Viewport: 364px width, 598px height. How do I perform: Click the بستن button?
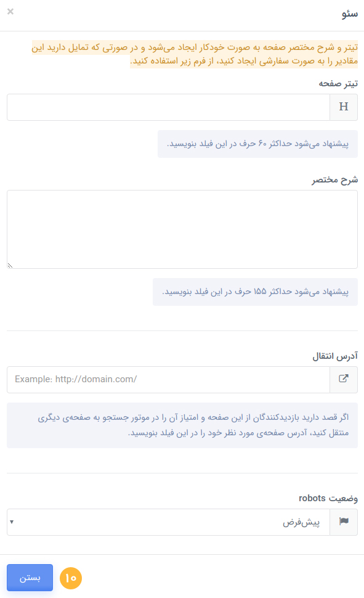[30, 578]
